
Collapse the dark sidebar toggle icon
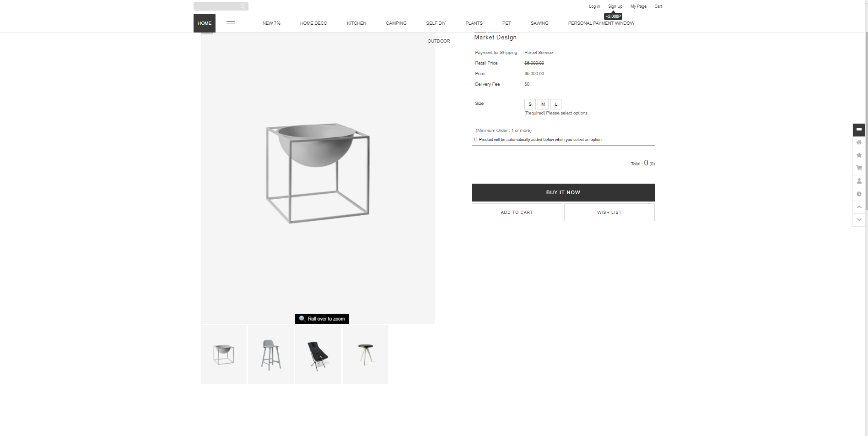pyautogui.click(x=859, y=130)
